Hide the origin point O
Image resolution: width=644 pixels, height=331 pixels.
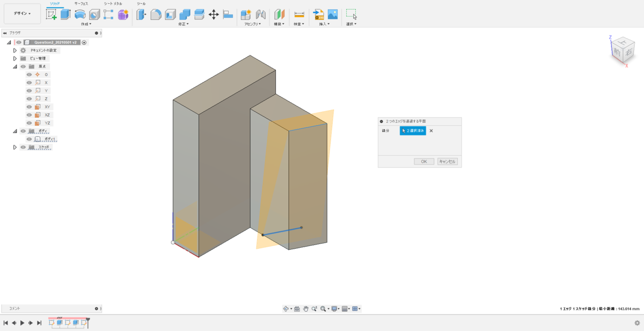pyautogui.click(x=30, y=75)
